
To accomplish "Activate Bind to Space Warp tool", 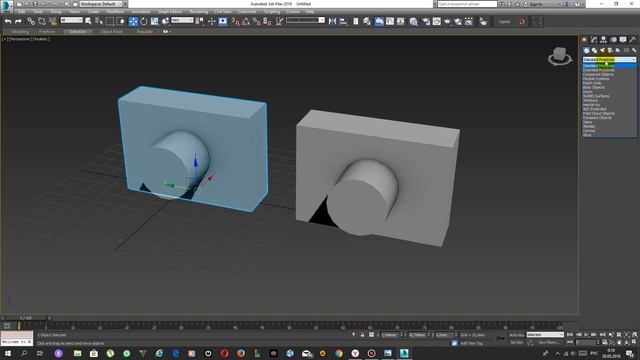I will (53, 21).
